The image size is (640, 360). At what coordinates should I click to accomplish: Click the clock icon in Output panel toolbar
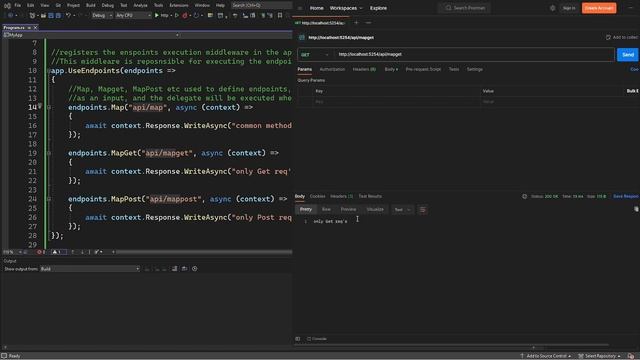click(195, 269)
